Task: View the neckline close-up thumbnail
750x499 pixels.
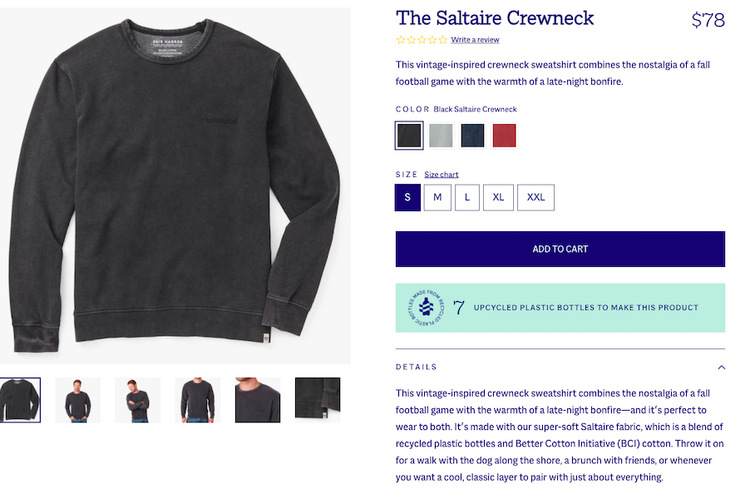Action: tap(257, 400)
